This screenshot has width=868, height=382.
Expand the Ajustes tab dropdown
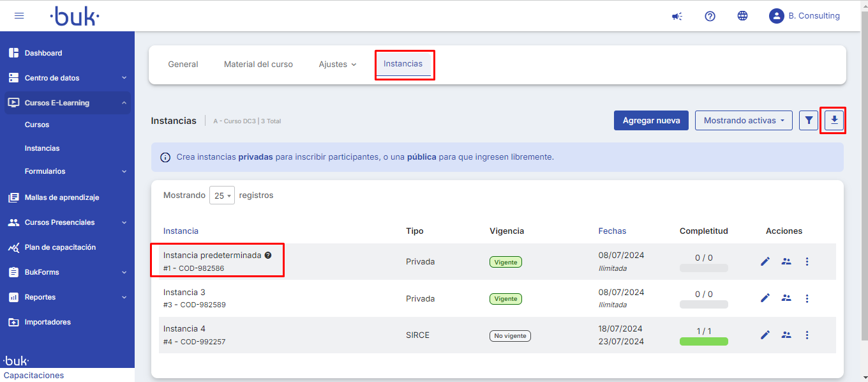338,65
